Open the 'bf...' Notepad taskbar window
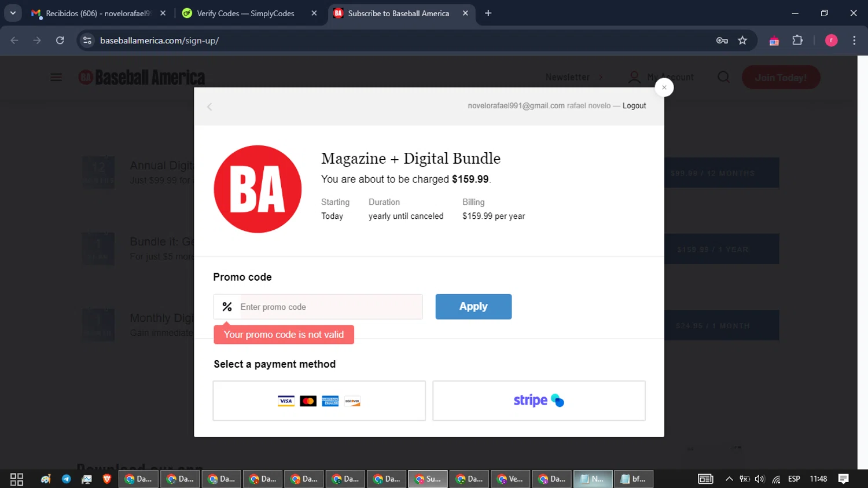The width and height of the screenshot is (868, 488). (x=634, y=479)
